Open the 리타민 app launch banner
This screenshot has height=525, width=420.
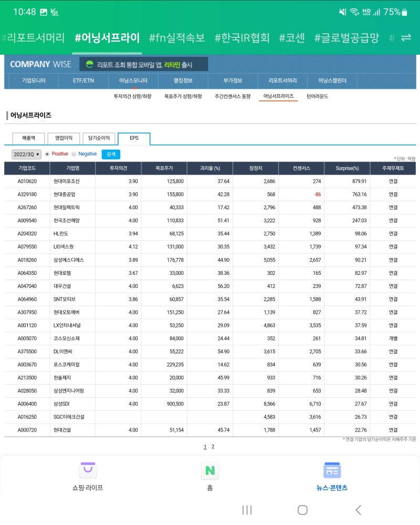[144, 64]
